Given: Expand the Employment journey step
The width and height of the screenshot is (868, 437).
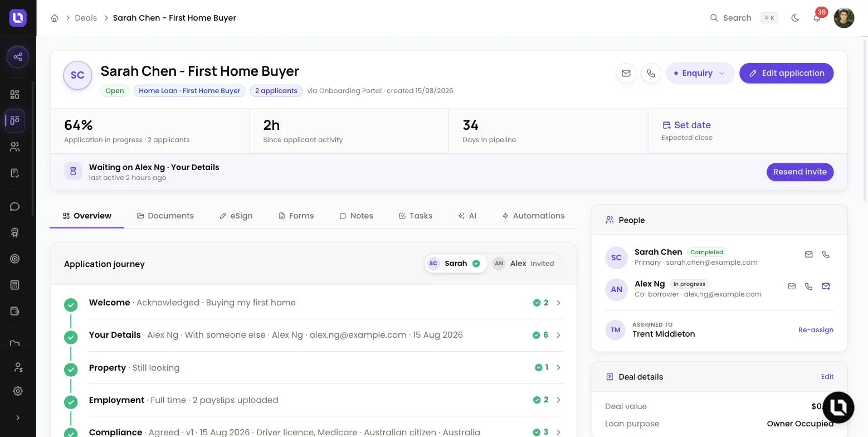Looking at the screenshot, I should pos(326,400).
